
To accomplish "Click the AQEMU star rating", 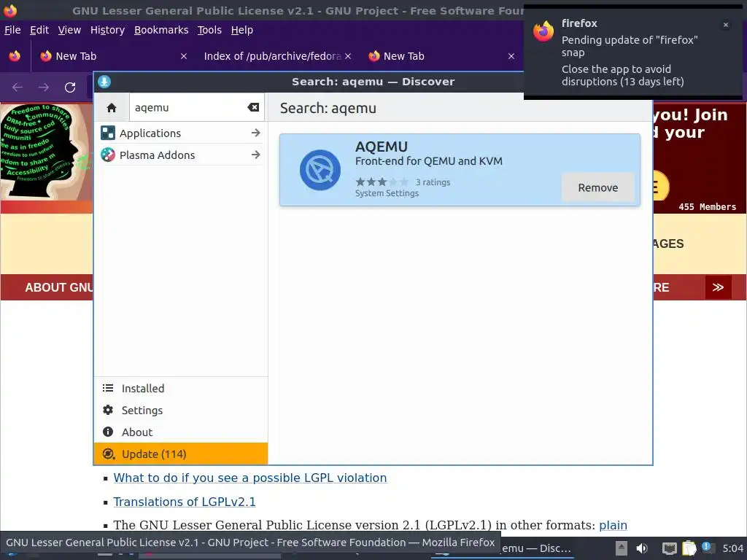I will (x=382, y=182).
